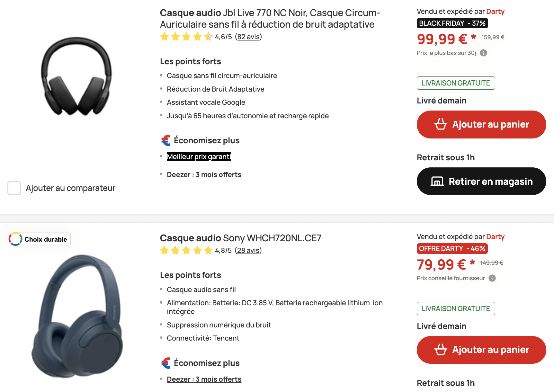The image size is (554, 392).
Task: Add the JBL Live 770 to the cart
Action: pos(481,124)
